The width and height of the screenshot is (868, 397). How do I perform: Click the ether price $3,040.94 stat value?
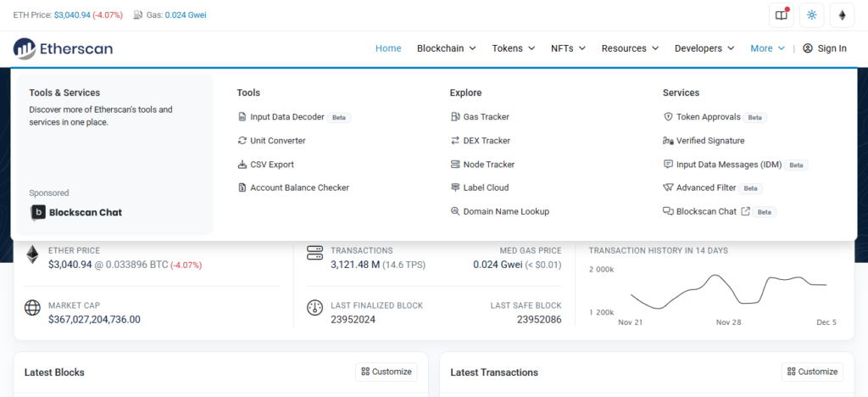tap(70, 265)
